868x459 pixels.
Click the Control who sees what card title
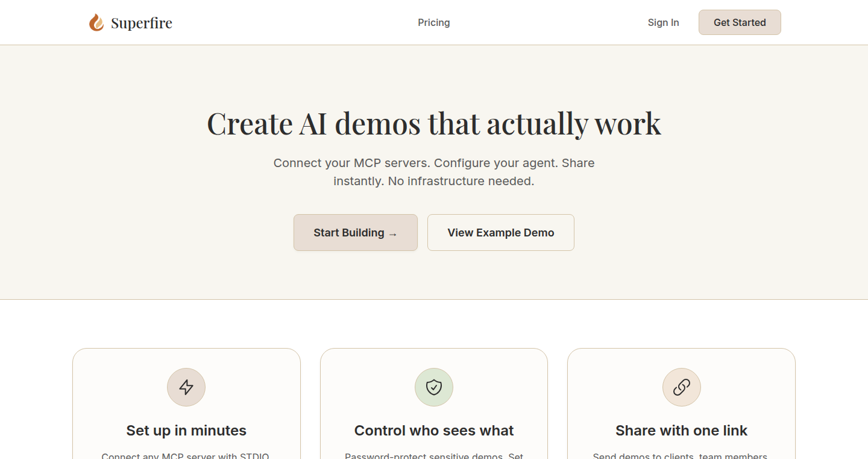[x=434, y=431]
